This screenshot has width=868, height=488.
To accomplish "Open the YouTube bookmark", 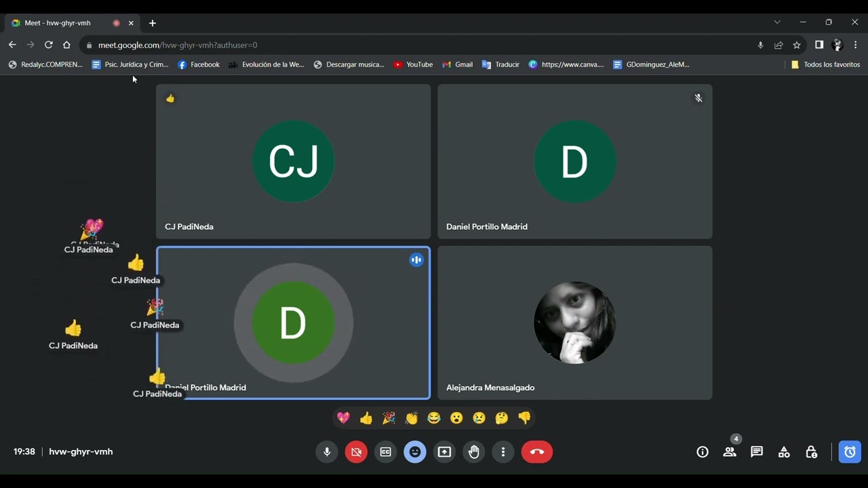I will click(413, 64).
